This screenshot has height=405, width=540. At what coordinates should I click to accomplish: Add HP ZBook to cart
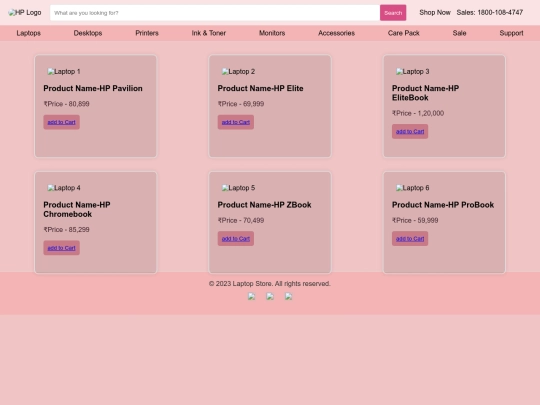(236, 239)
